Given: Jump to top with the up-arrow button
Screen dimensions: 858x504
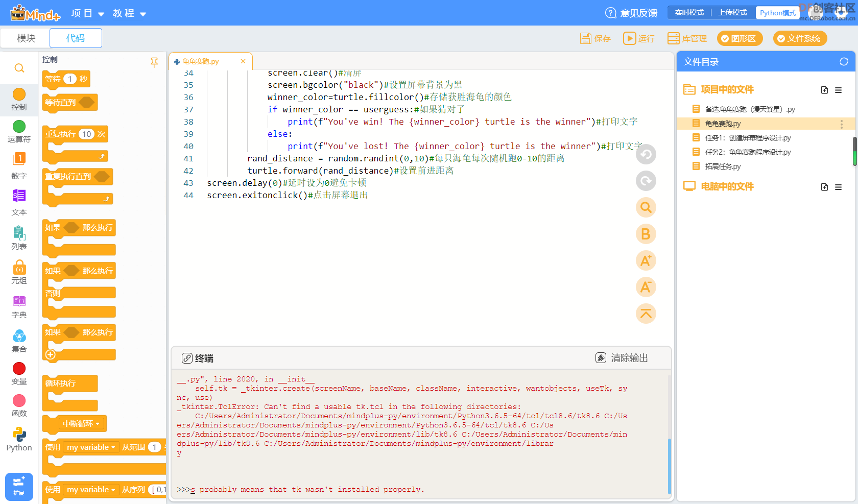Looking at the screenshot, I should (646, 314).
